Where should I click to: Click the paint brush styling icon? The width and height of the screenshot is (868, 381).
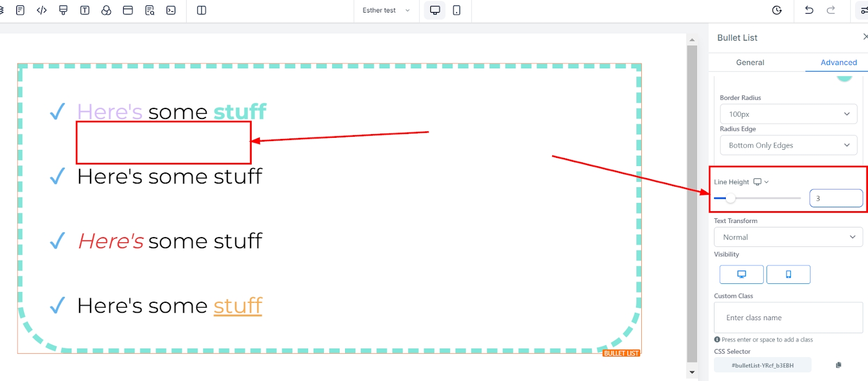(63, 10)
